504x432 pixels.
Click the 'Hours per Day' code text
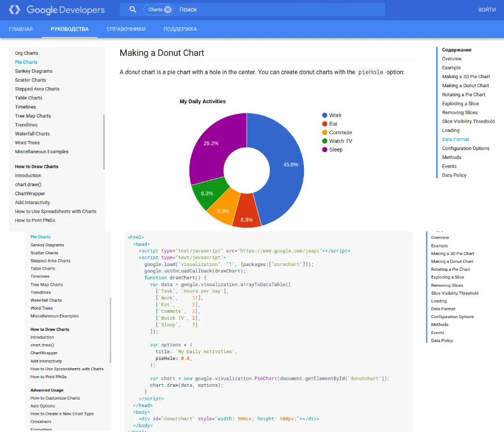pyautogui.click(x=202, y=291)
